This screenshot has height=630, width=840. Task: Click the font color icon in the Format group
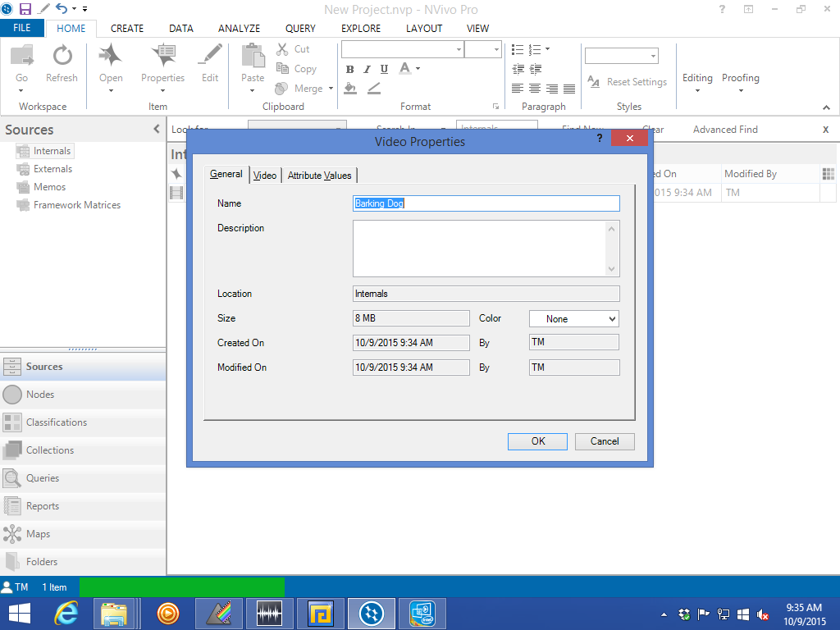click(x=404, y=70)
